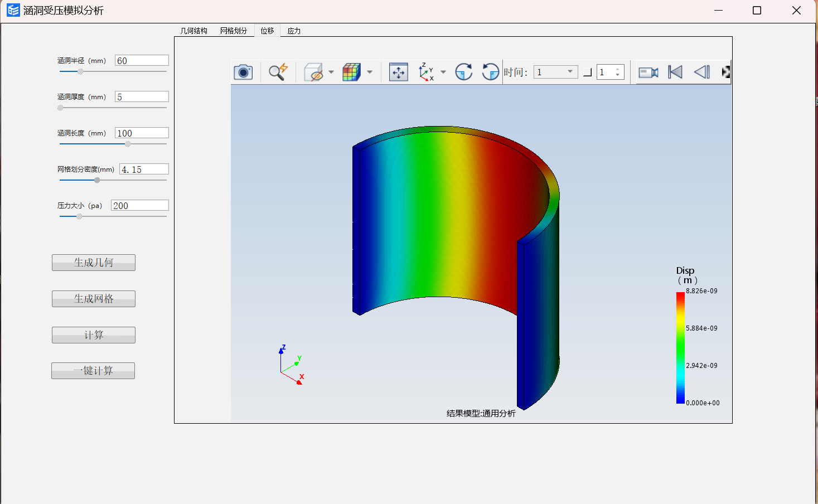
Task: Select the 位移 tab
Action: point(268,31)
